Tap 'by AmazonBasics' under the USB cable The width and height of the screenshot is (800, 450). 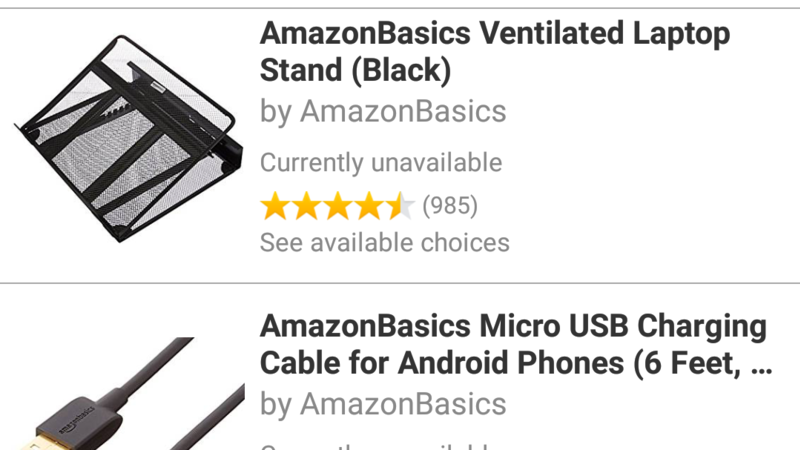383,404
